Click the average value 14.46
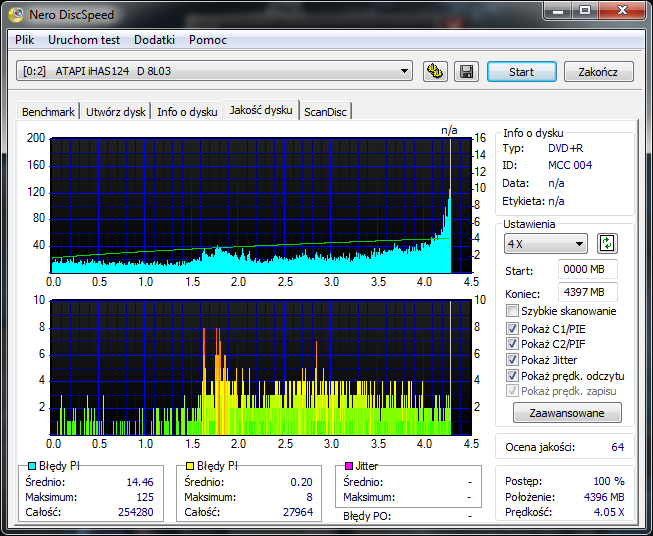The image size is (653, 536). pos(140,482)
